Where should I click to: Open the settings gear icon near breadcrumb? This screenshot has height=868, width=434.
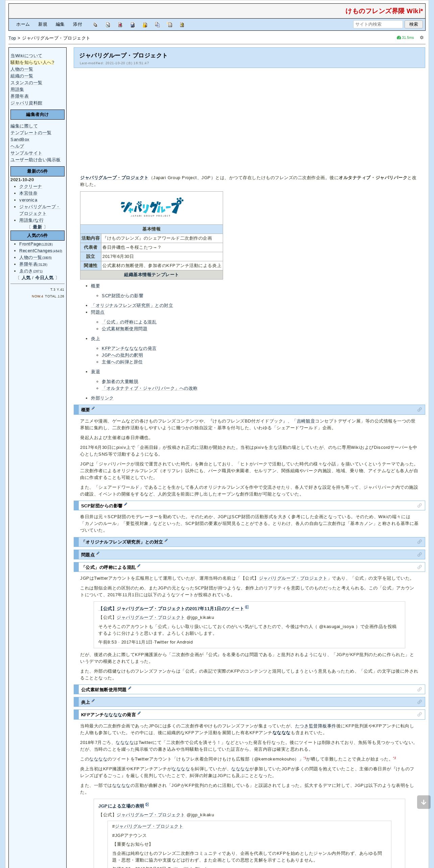coord(421,38)
